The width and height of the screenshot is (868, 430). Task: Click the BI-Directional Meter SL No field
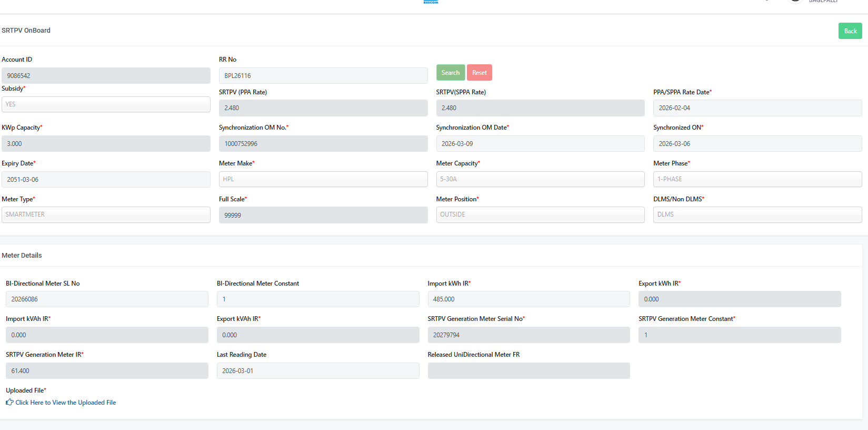107,299
